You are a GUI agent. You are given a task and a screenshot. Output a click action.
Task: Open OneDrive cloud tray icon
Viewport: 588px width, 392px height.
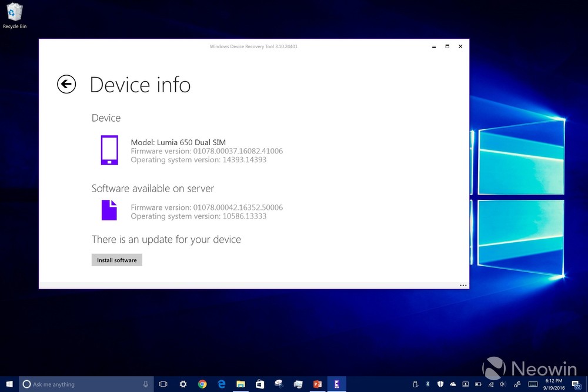(453, 384)
